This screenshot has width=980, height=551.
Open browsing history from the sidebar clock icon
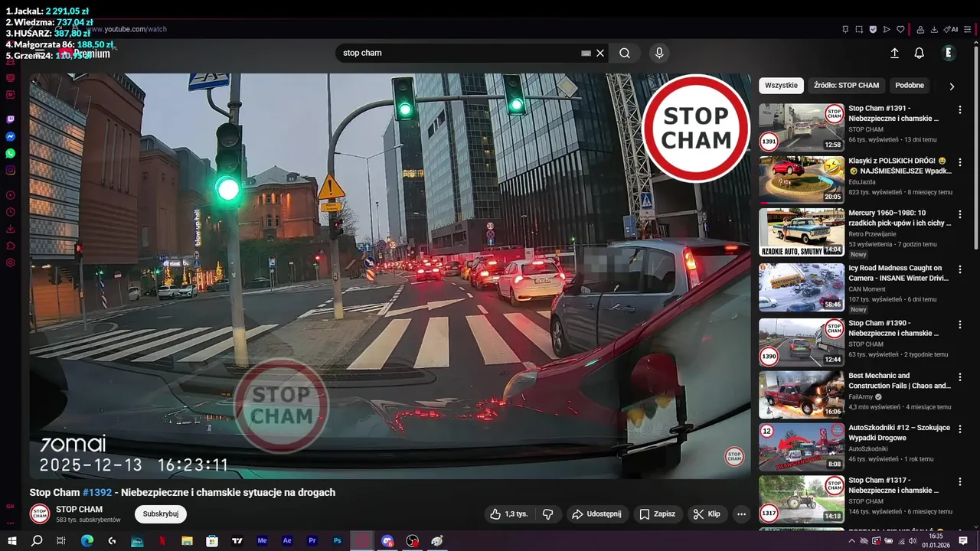11,212
